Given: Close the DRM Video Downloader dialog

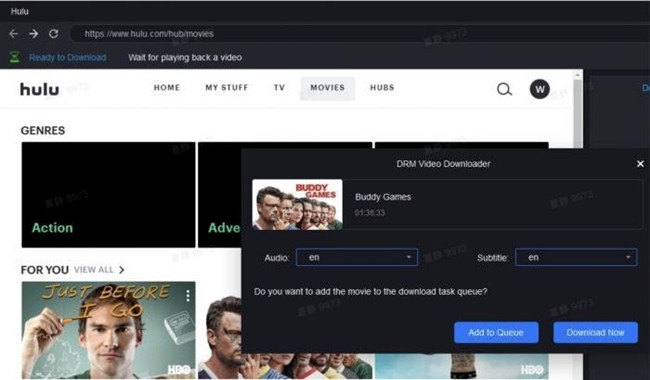Looking at the screenshot, I should (x=640, y=164).
